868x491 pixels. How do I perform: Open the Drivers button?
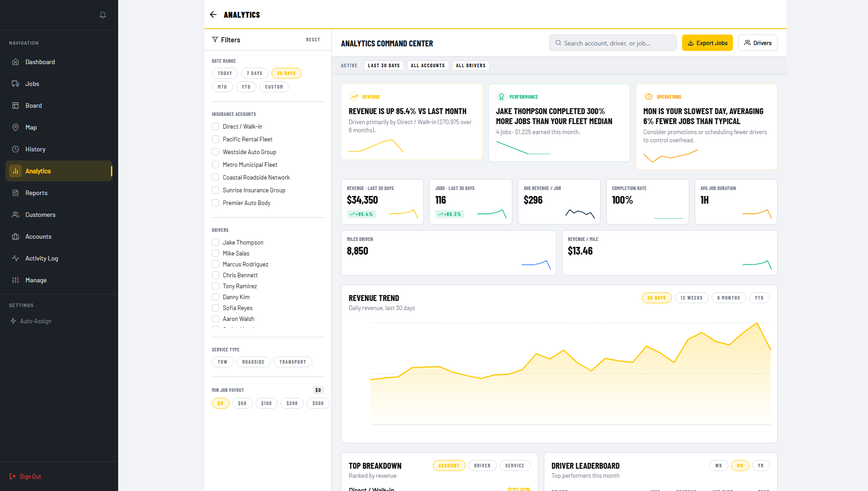(758, 43)
